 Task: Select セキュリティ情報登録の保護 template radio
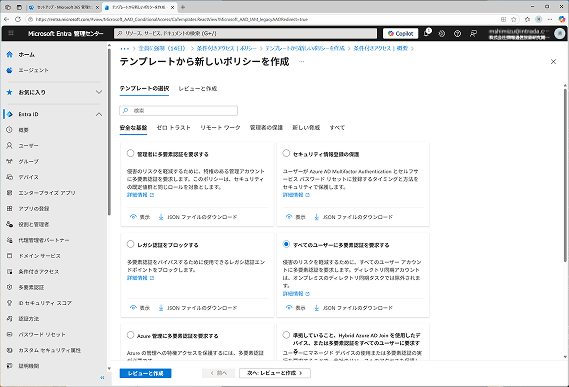[x=286, y=153]
